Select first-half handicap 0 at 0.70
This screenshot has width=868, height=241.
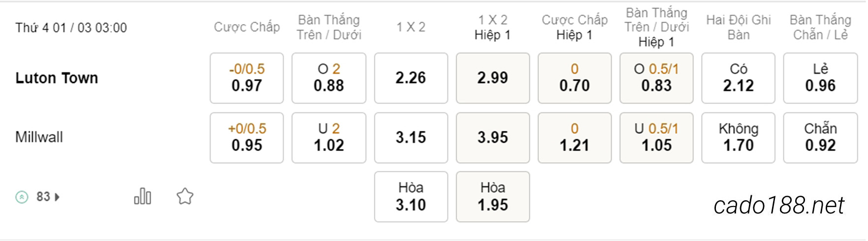pos(574,78)
